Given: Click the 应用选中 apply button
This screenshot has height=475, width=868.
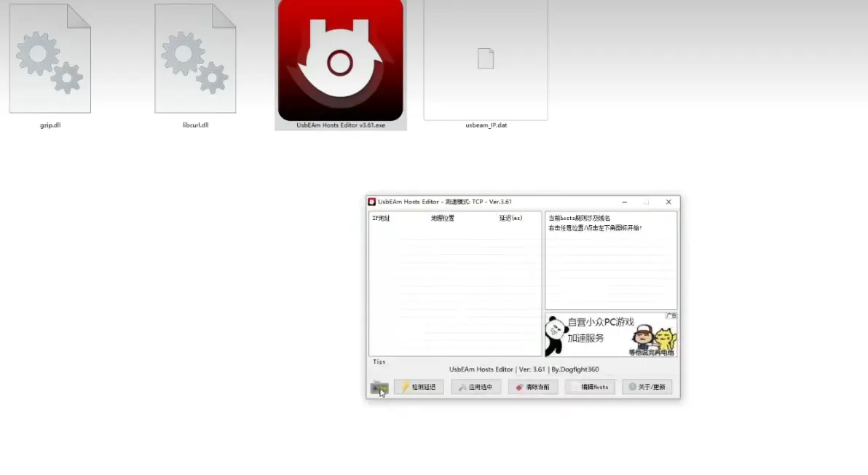Looking at the screenshot, I should pos(476,387).
